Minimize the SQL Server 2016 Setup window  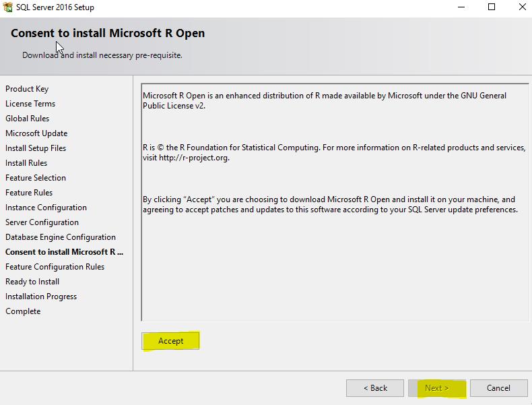(x=461, y=7)
